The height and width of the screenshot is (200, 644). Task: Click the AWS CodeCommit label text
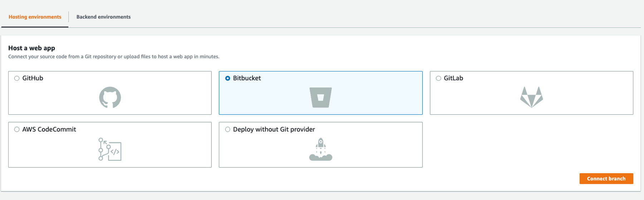(49, 129)
